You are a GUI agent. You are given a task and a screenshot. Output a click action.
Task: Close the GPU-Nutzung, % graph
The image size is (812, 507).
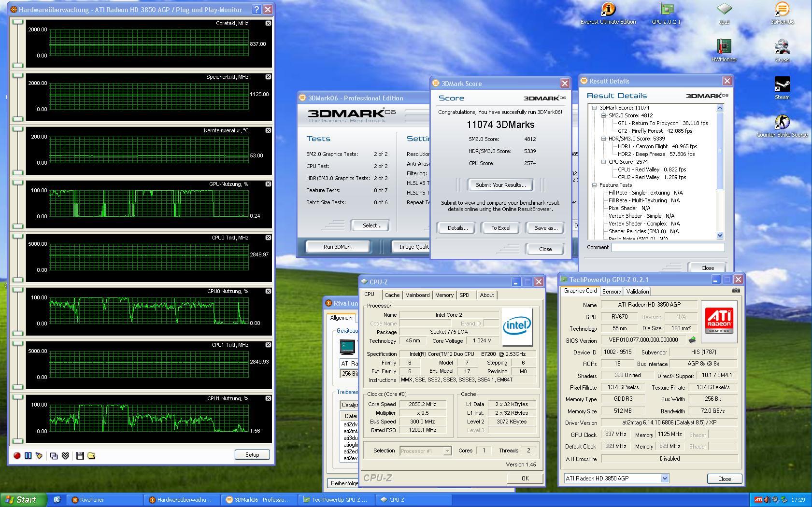click(x=268, y=184)
